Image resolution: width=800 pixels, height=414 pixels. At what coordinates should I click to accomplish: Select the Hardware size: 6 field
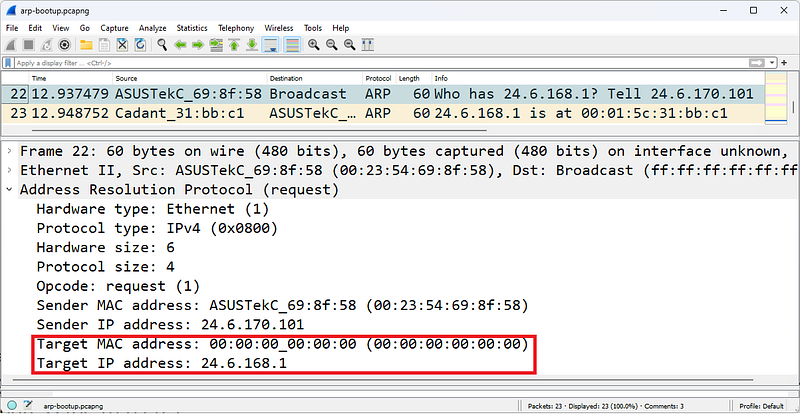tap(106, 248)
